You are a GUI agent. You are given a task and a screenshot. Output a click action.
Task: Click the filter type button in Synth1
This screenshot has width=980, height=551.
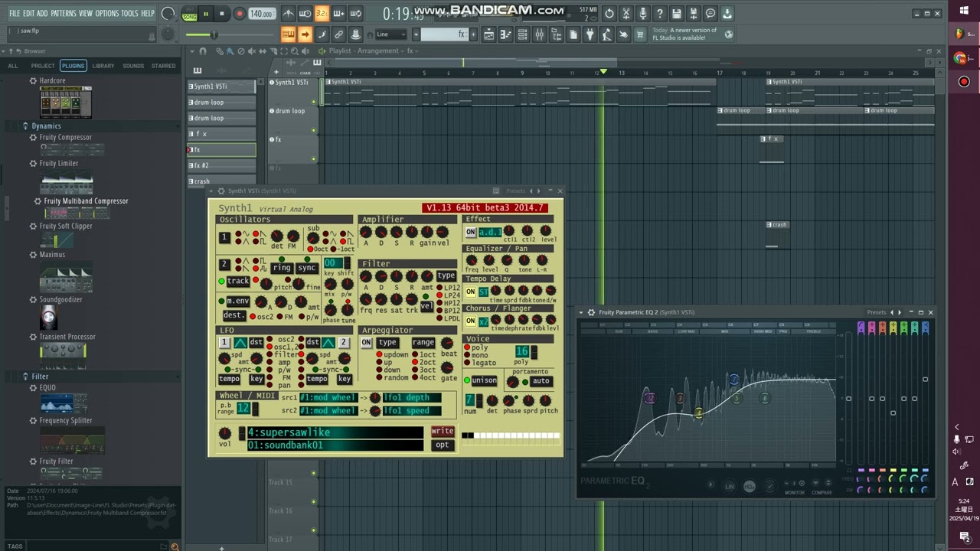446,275
